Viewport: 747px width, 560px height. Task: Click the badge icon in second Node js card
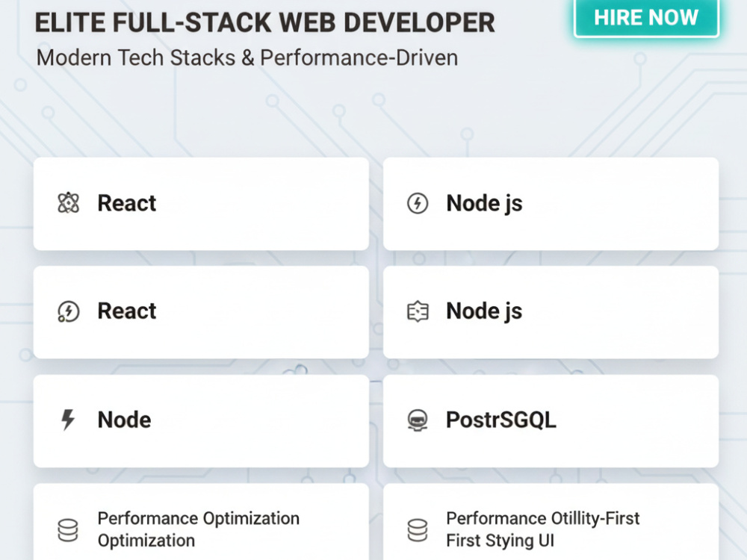pyautogui.click(x=418, y=311)
